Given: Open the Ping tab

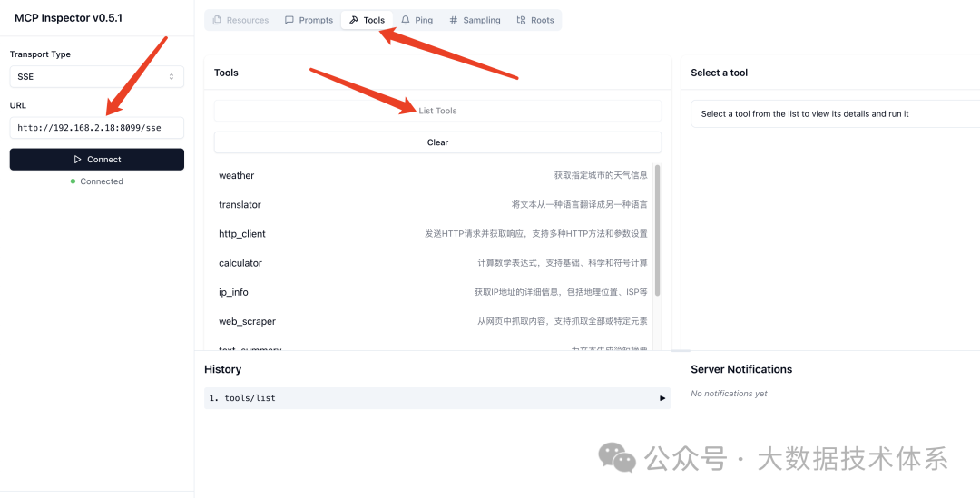Looking at the screenshot, I should [416, 20].
